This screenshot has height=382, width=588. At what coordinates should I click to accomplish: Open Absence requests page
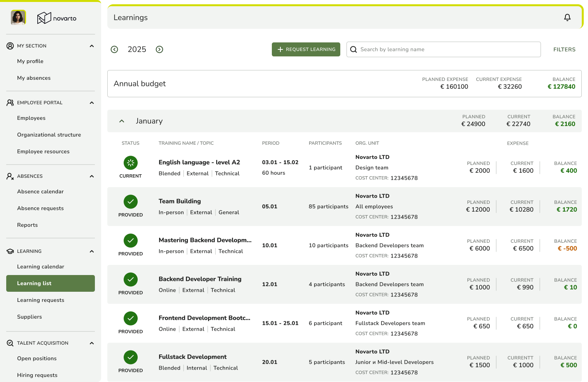coord(40,208)
